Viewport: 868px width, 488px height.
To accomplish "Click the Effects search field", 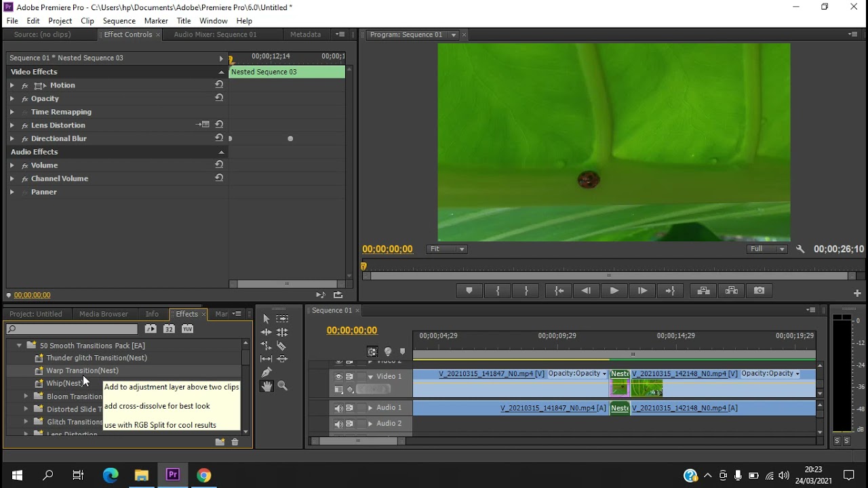I will point(72,329).
